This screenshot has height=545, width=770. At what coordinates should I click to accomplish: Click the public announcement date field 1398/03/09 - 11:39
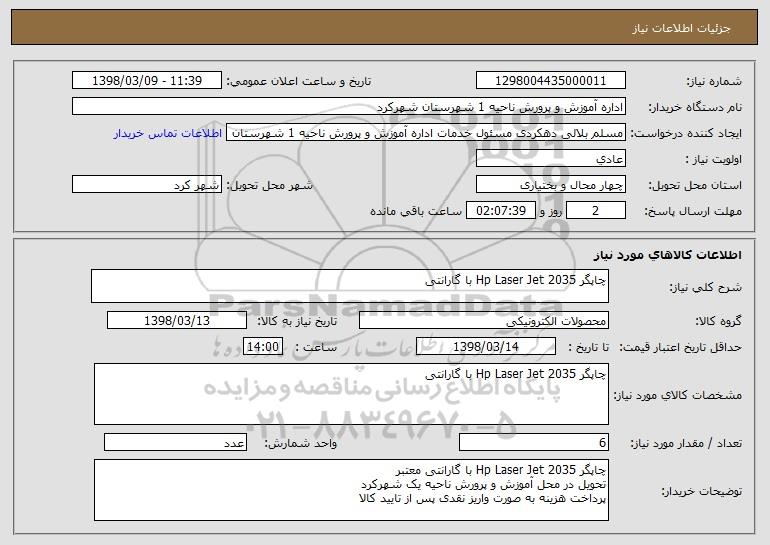pos(147,81)
